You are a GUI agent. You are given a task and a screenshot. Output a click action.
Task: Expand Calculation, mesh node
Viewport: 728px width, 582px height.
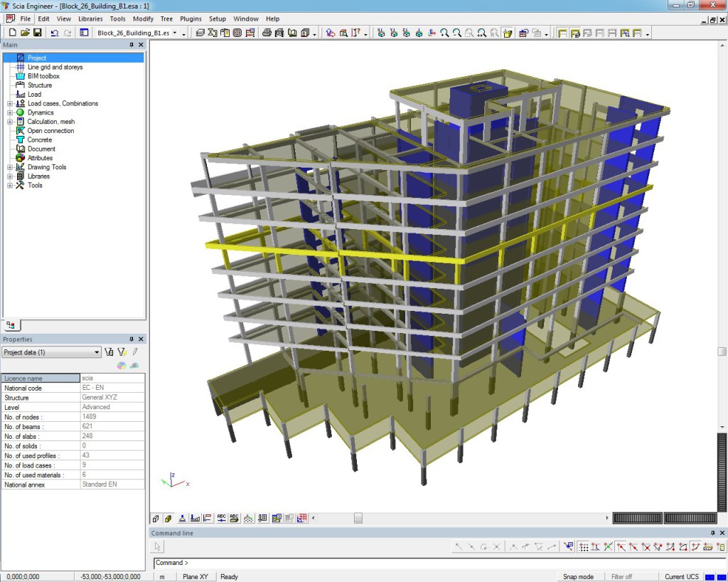[x=10, y=122]
